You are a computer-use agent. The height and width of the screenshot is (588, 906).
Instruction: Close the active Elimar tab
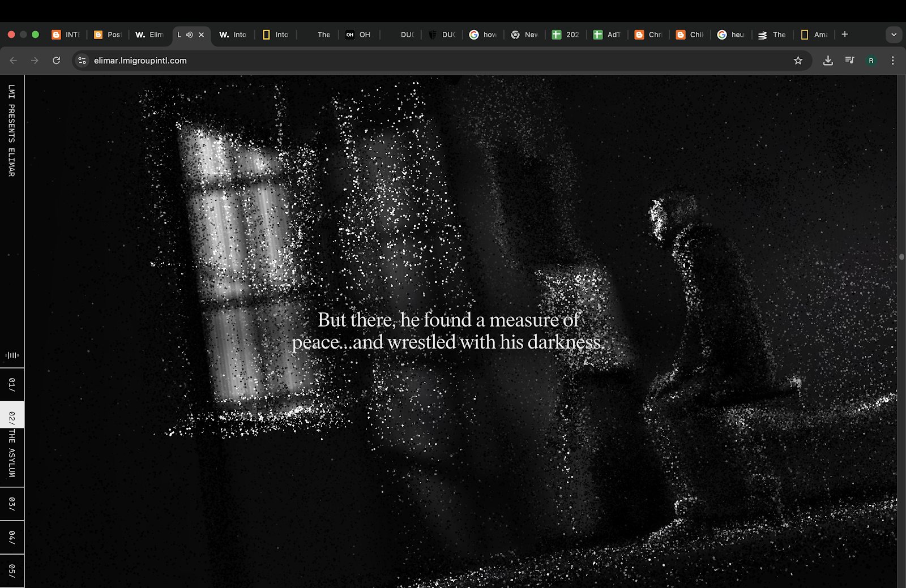tap(201, 35)
